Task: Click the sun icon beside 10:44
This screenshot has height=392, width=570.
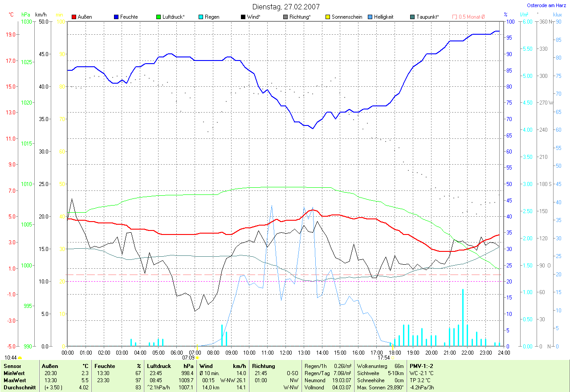Action: click(20, 358)
